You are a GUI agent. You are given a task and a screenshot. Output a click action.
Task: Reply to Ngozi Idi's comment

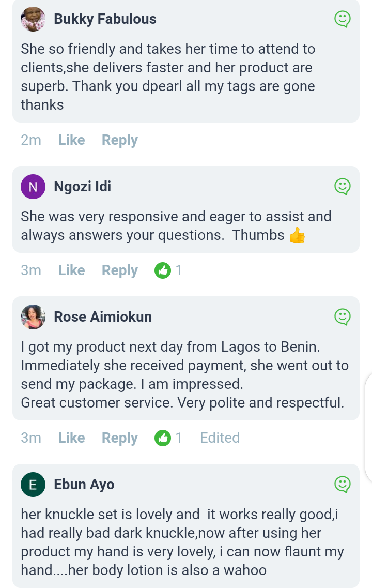[119, 270]
